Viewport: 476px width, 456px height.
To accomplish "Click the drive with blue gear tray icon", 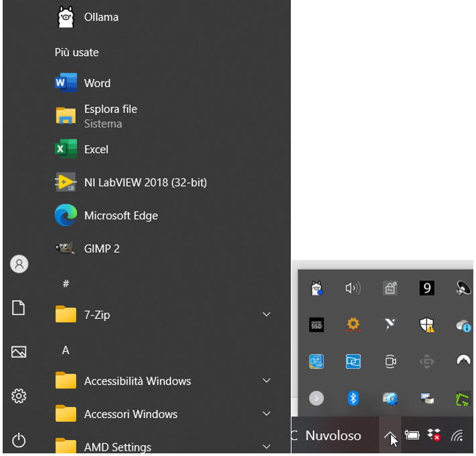I will click(390, 398).
